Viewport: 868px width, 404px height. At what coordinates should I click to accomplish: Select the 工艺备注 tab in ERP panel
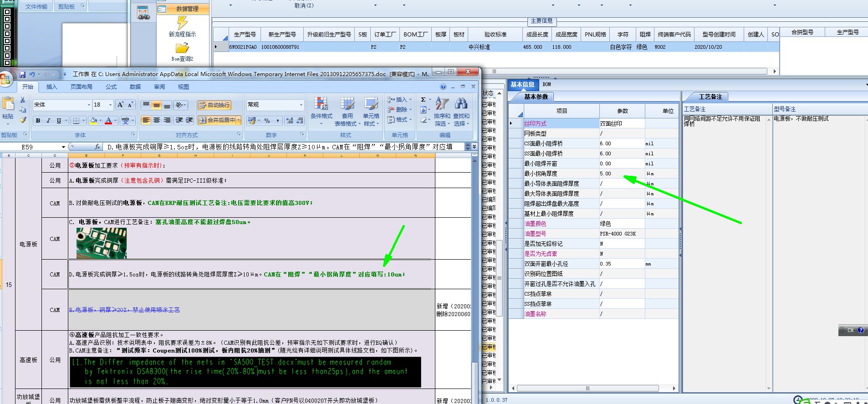click(x=710, y=97)
